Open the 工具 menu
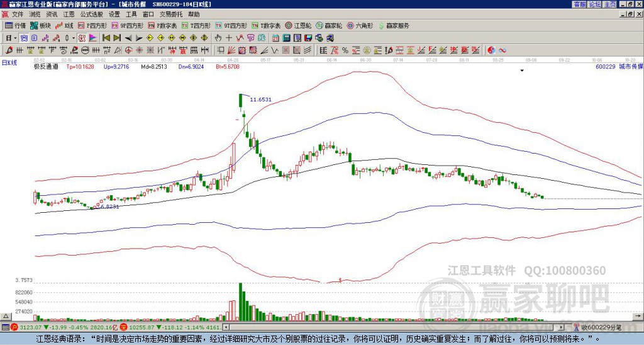The width and height of the screenshot is (644, 345). (131, 14)
